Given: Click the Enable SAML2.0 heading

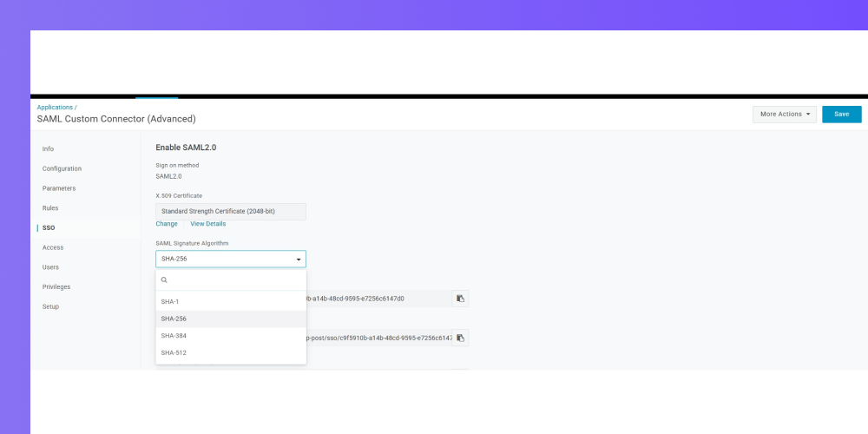Looking at the screenshot, I should pyautogui.click(x=186, y=148).
